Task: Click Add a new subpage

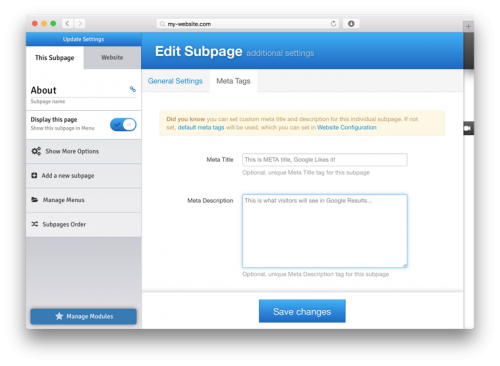Action: pyautogui.click(x=84, y=176)
